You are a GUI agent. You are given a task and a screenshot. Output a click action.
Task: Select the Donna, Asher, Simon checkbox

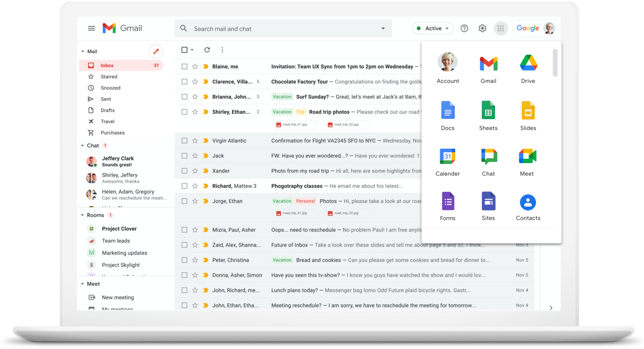coord(184,275)
